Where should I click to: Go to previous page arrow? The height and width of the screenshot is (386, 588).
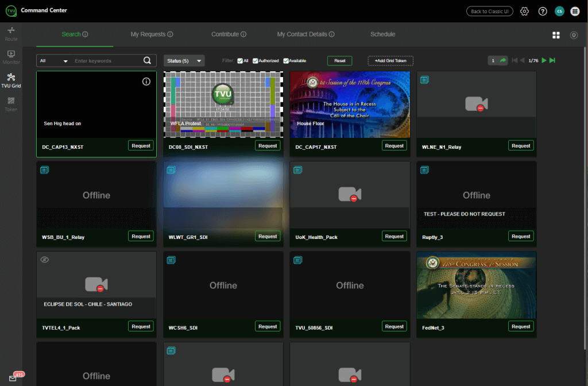point(522,60)
